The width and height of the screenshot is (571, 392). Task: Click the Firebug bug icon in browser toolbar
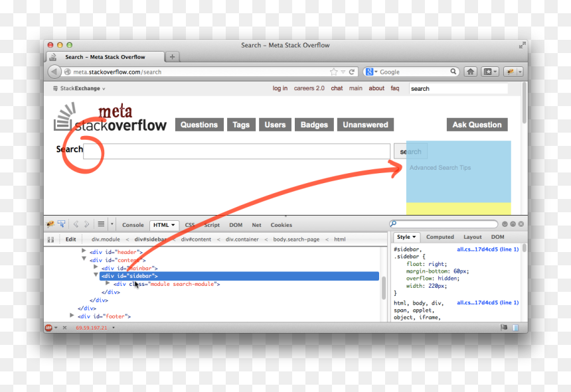click(x=510, y=72)
